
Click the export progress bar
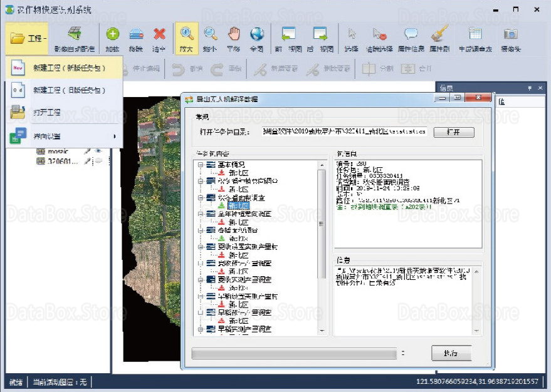(294, 353)
